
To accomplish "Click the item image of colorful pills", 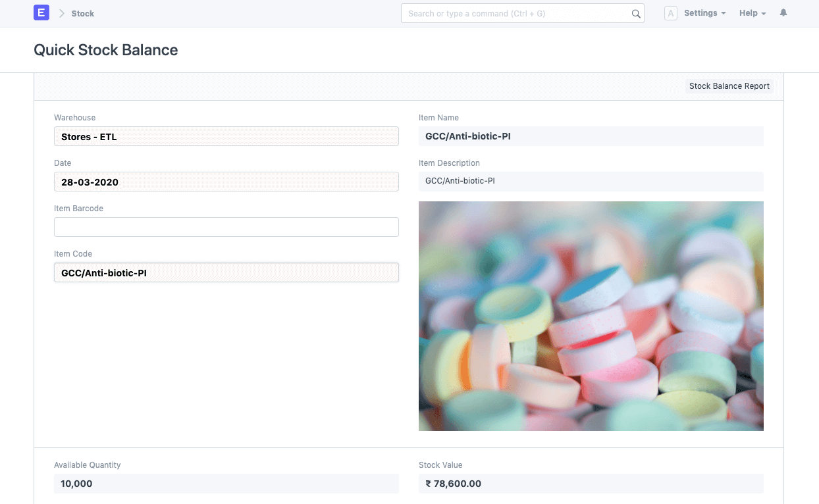I will (x=591, y=316).
